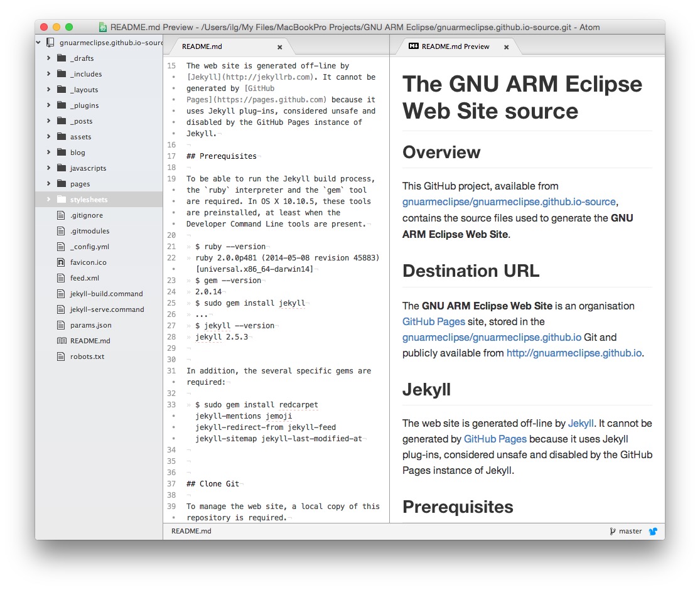Screen dimensions: 700x590
Task: Click the jekyll-build.command file icon
Action: pos(61,294)
